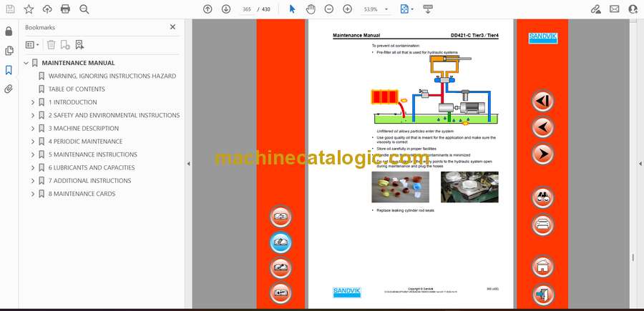Click the previous page round arrow button

pyautogui.click(x=542, y=127)
